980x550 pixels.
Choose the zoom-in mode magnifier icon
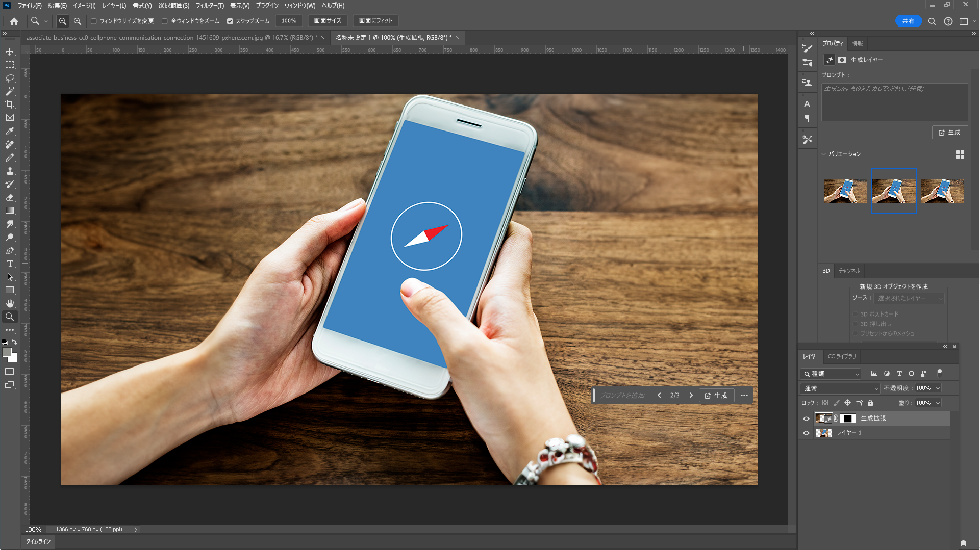click(x=62, y=21)
